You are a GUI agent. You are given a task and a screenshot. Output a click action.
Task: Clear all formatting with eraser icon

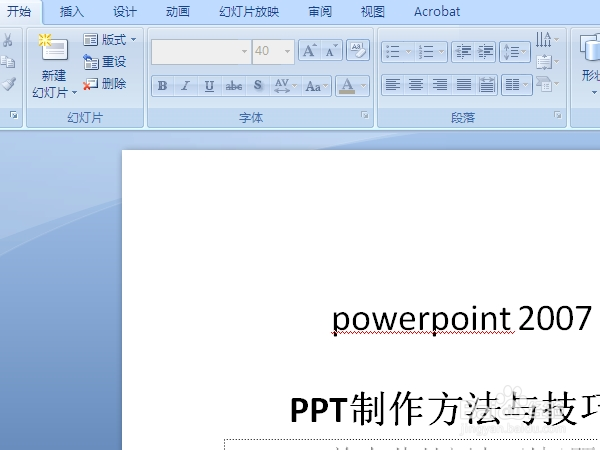tap(358, 51)
